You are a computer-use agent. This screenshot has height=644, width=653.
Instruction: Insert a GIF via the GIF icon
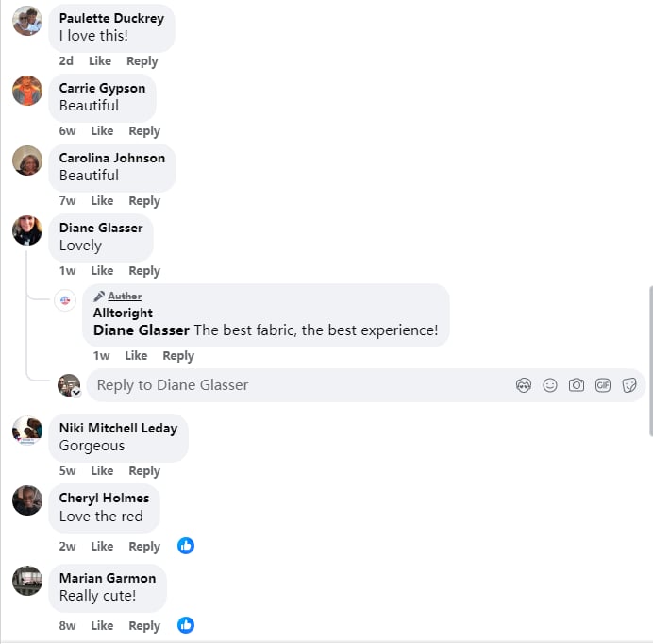[603, 385]
